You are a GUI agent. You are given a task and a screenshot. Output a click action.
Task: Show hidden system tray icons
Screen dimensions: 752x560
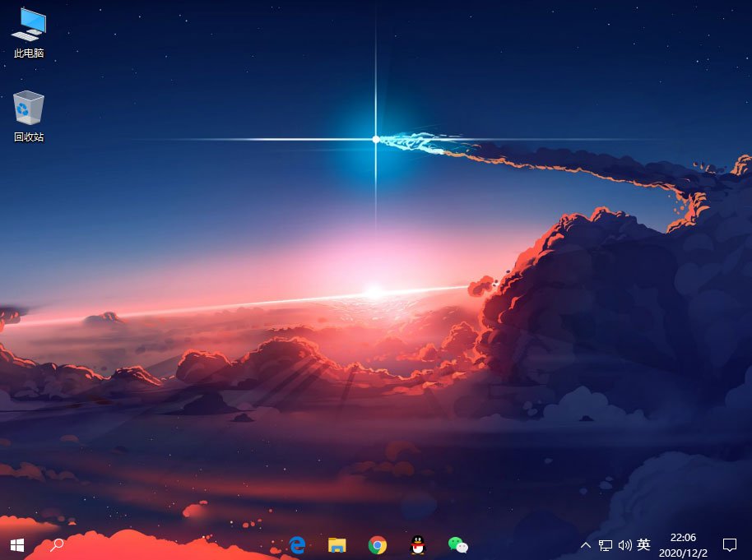pyautogui.click(x=586, y=545)
